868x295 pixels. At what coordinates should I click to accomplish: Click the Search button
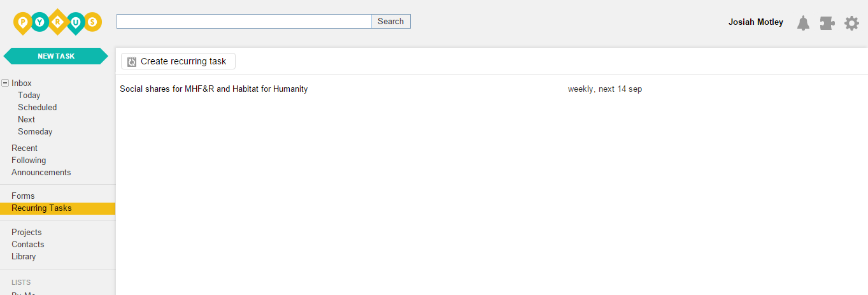(391, 22)
